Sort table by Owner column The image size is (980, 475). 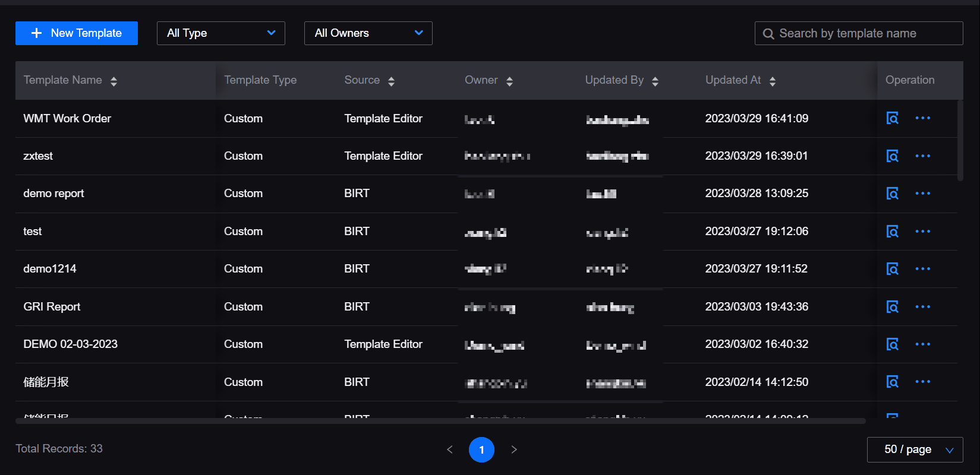[509, 81]
